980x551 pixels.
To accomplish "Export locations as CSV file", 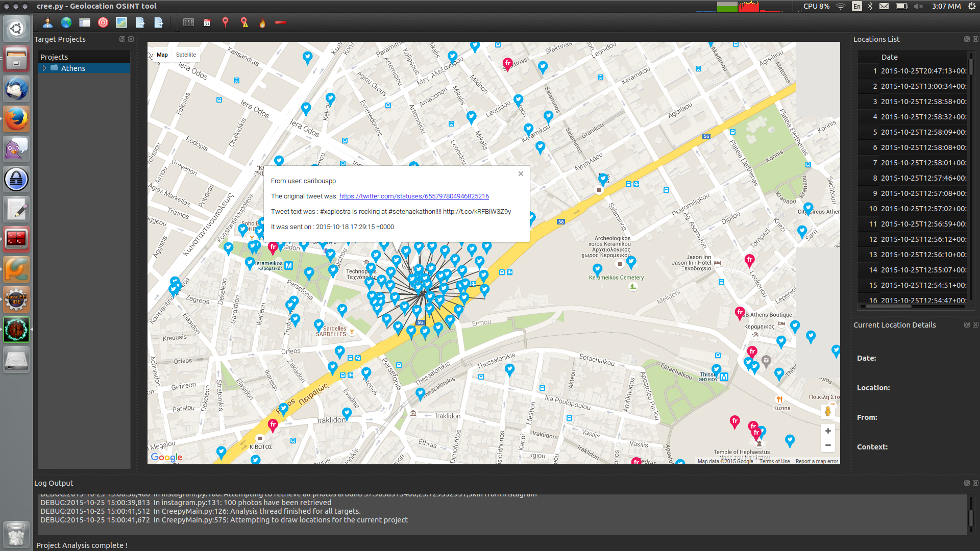I will click(140, 22).
